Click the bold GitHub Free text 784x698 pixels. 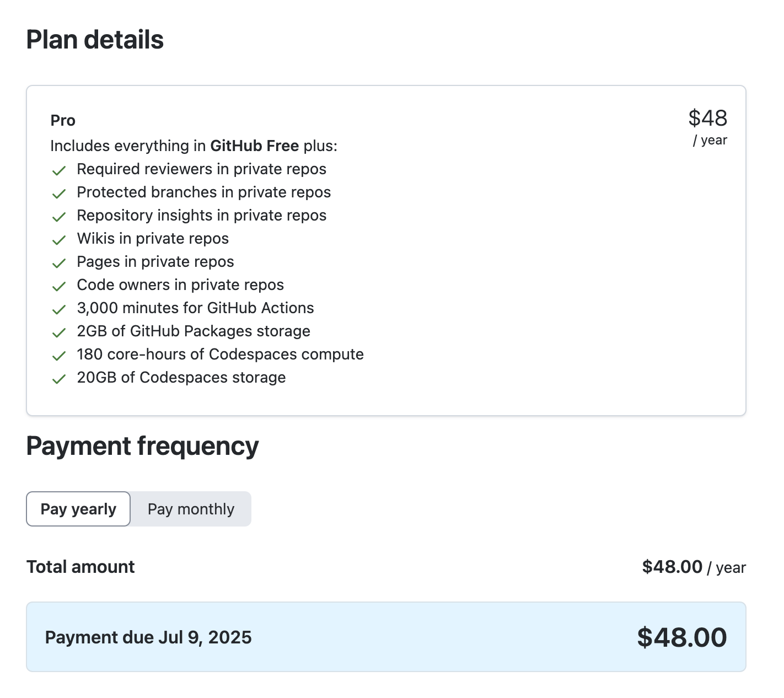coord(255,146)
